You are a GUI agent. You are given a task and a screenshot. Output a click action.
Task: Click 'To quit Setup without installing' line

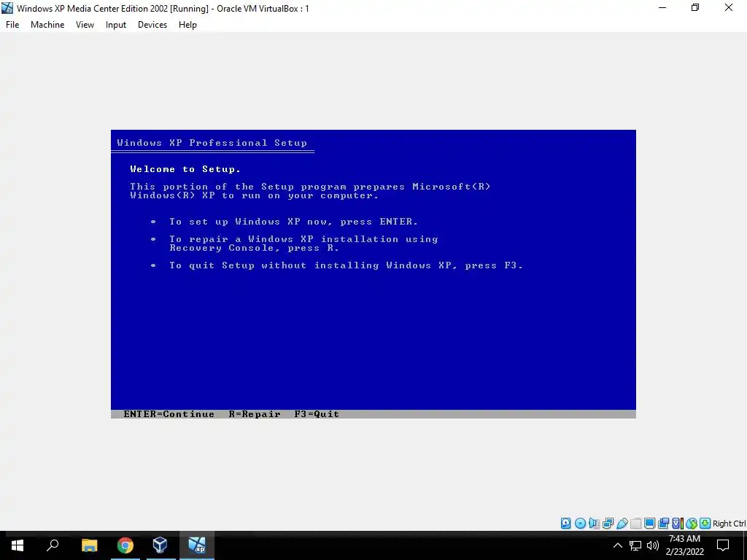click(347, 265)
